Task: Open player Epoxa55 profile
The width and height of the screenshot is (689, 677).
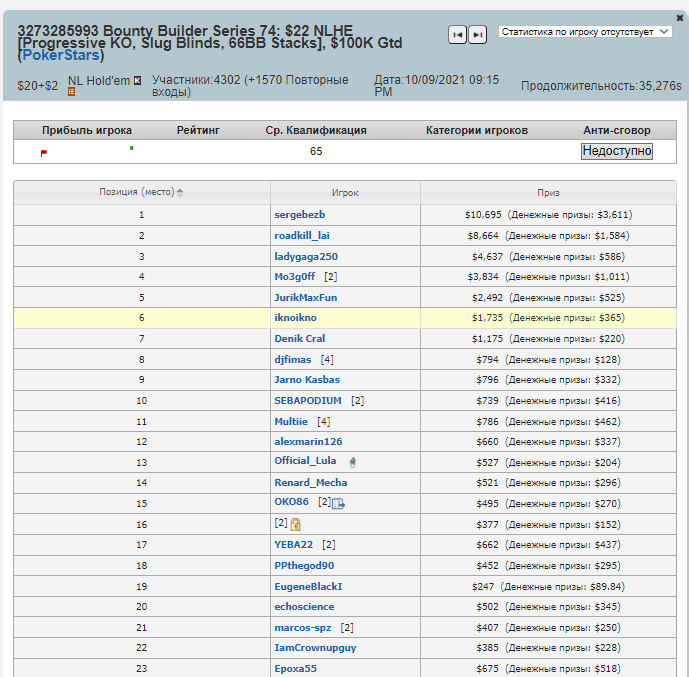Action: (x=295, y=669)
